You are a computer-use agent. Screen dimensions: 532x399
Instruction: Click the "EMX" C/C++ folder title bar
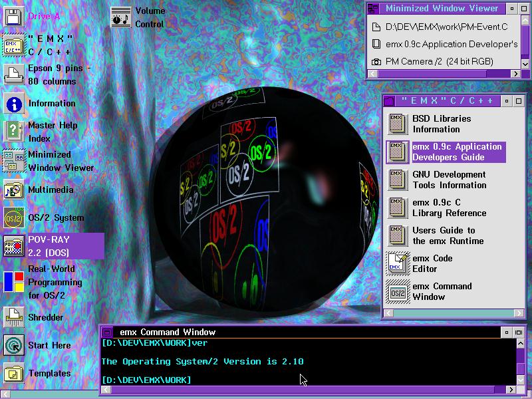[x=447, y=101]
